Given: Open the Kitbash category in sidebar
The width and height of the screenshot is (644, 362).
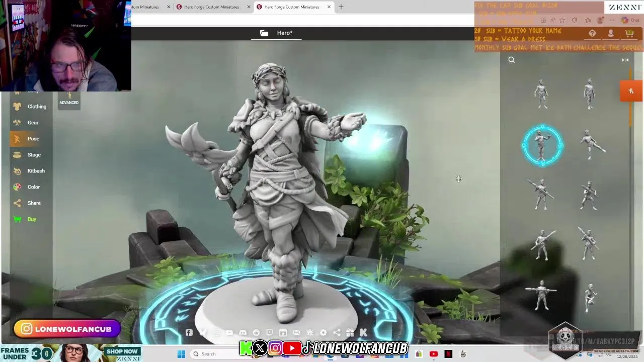Looking at the screenshot, I should tap(30, 171).
